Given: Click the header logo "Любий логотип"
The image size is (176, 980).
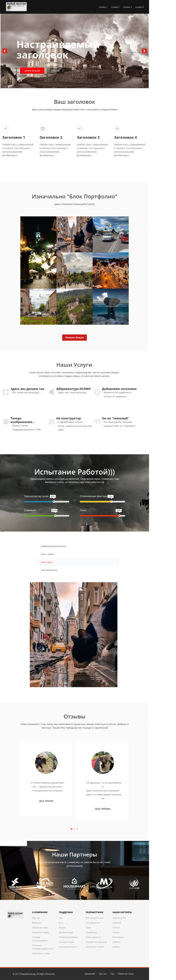Looking at the screenshot, I should point(16,6).
